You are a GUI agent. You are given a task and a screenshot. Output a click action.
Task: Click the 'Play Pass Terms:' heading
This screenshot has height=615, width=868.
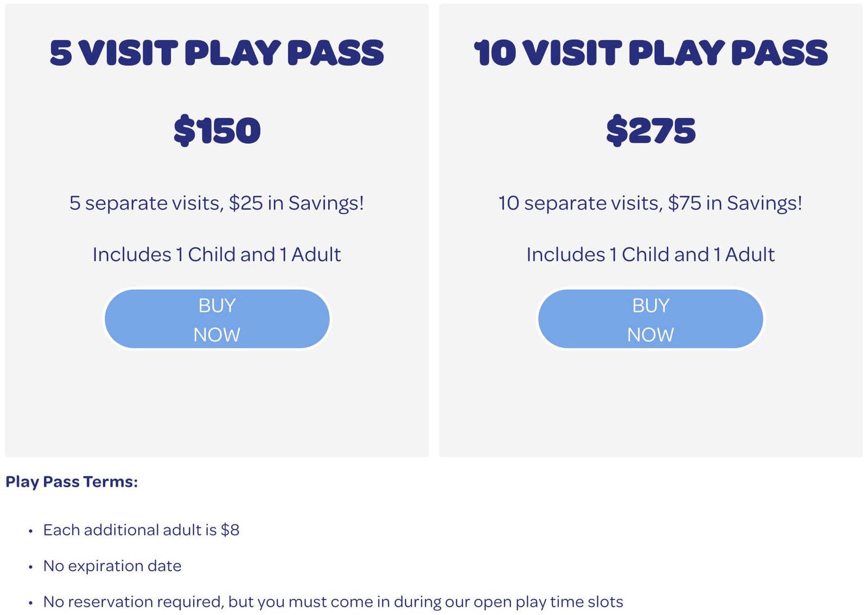coord(72,482)
